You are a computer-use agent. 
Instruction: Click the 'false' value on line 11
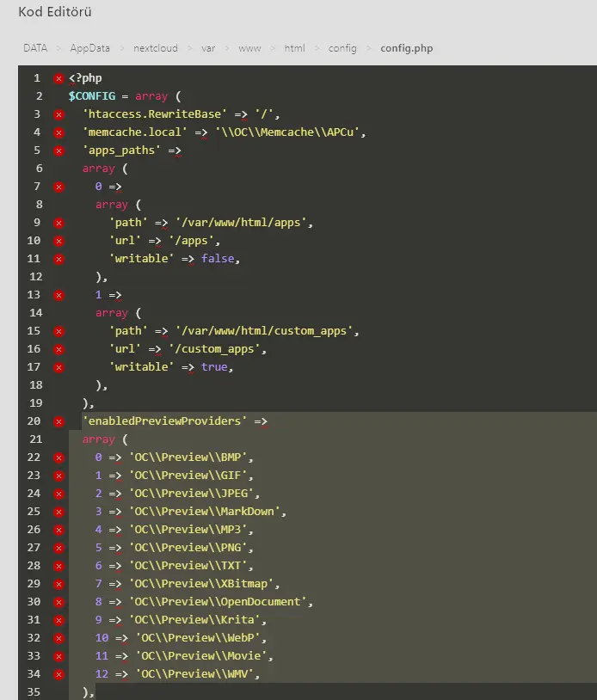point(218,259)
